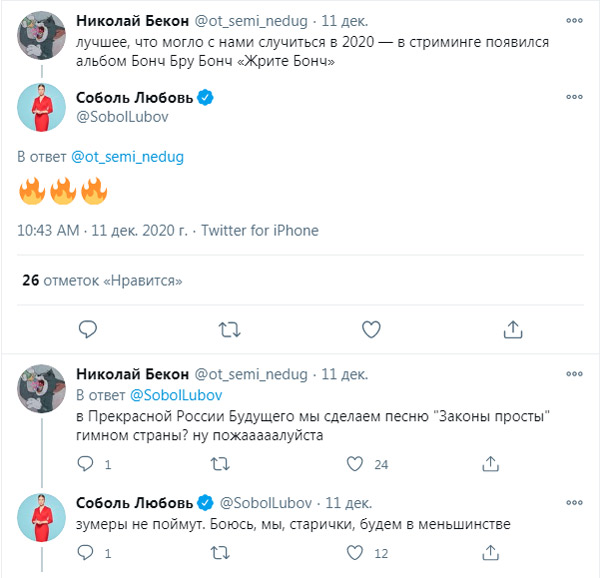
Task: Reply to Николай Бекон's anthem tweet
Action: tap(88, 464)
